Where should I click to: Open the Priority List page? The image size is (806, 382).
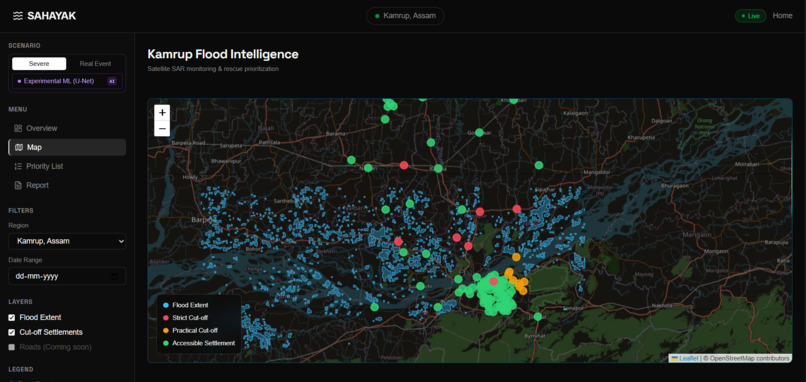[67, 166]
